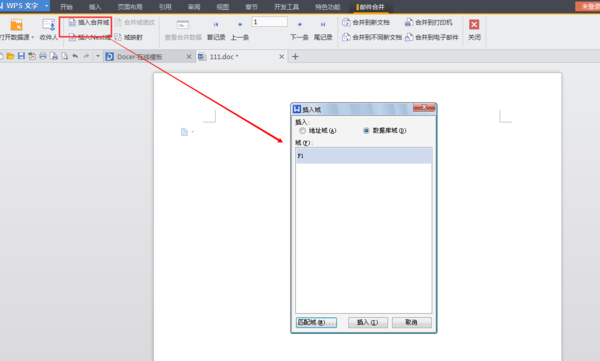
Task: Switch to the 特色功能 tab
Action: (328, 7)
